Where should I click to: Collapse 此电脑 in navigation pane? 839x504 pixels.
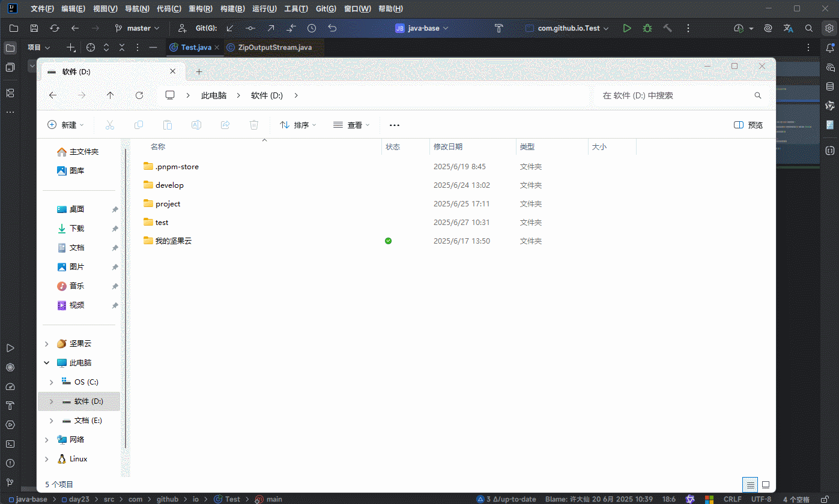tap(47, 363)
